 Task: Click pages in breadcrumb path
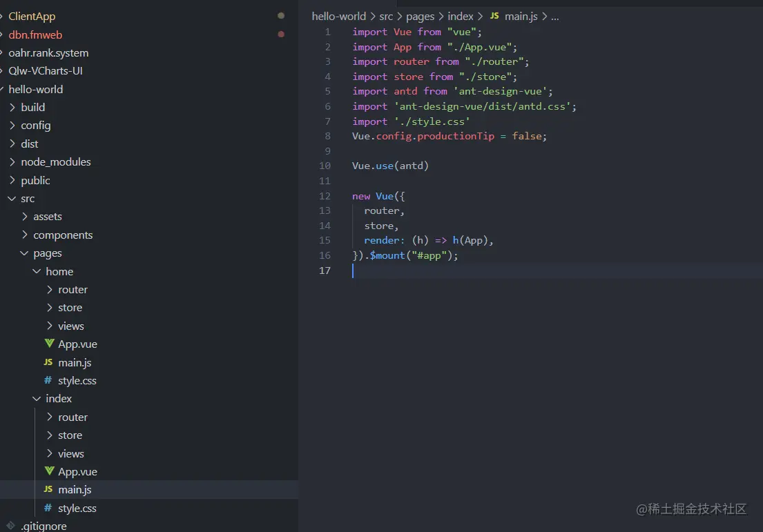pyautogui.click(x=420, y=16)
